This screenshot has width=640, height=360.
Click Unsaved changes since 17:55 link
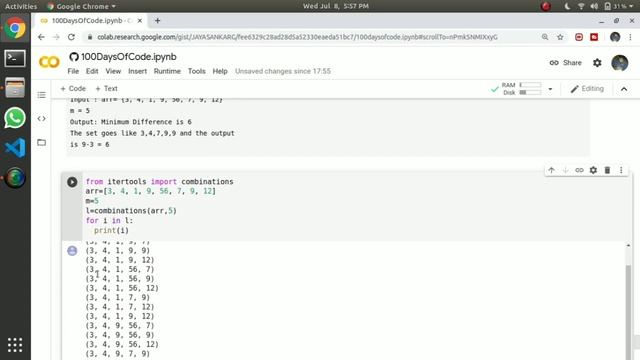(x=283, y=71)
